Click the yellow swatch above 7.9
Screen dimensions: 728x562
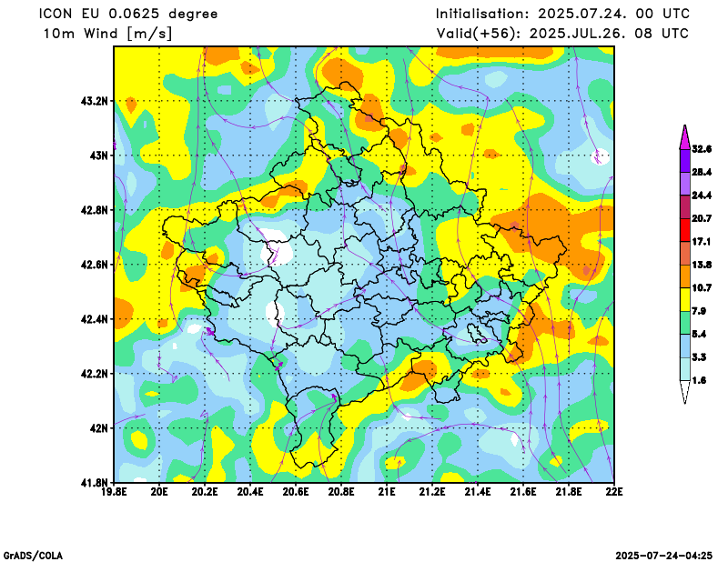(x=685, y=300)
